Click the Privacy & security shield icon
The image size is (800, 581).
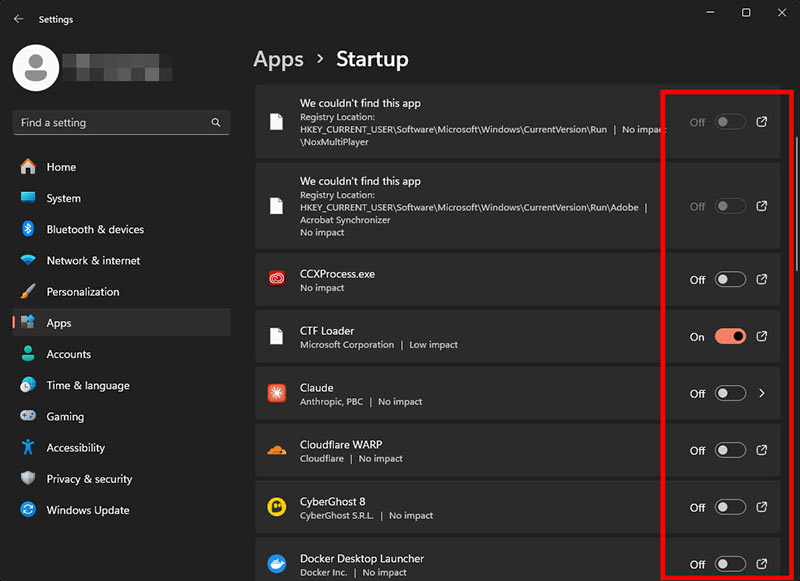[28, 478]
